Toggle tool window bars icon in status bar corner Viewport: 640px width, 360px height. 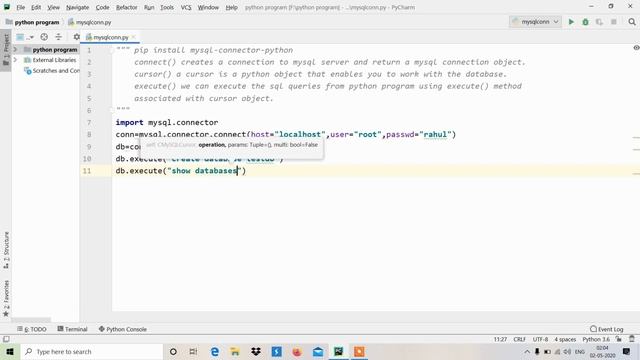[6, 339]
